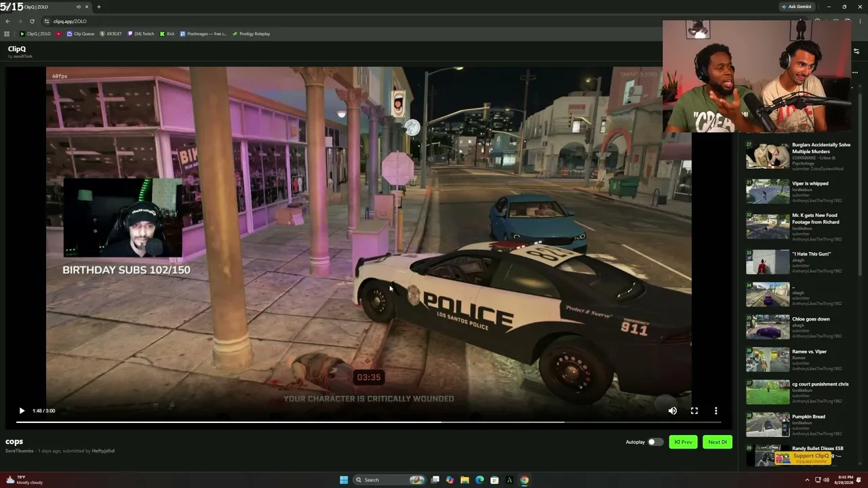Open queue settings sliders icon

coord(856,51)
